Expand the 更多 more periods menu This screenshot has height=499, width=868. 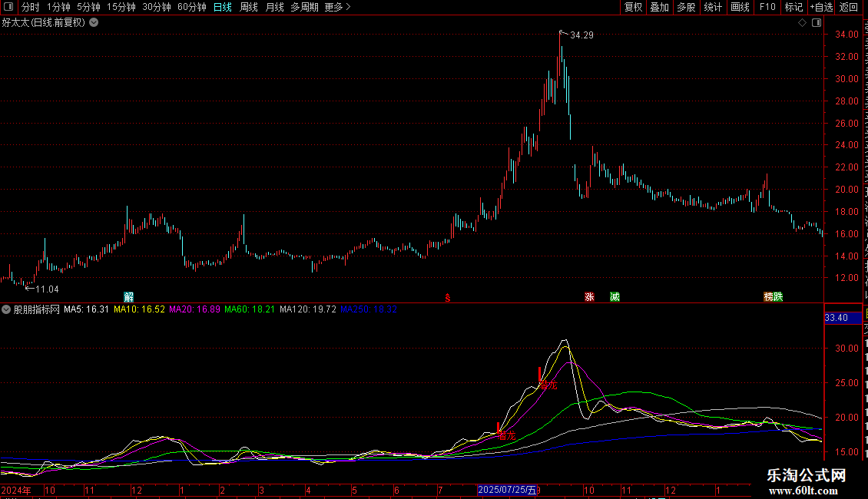(338, 7)
